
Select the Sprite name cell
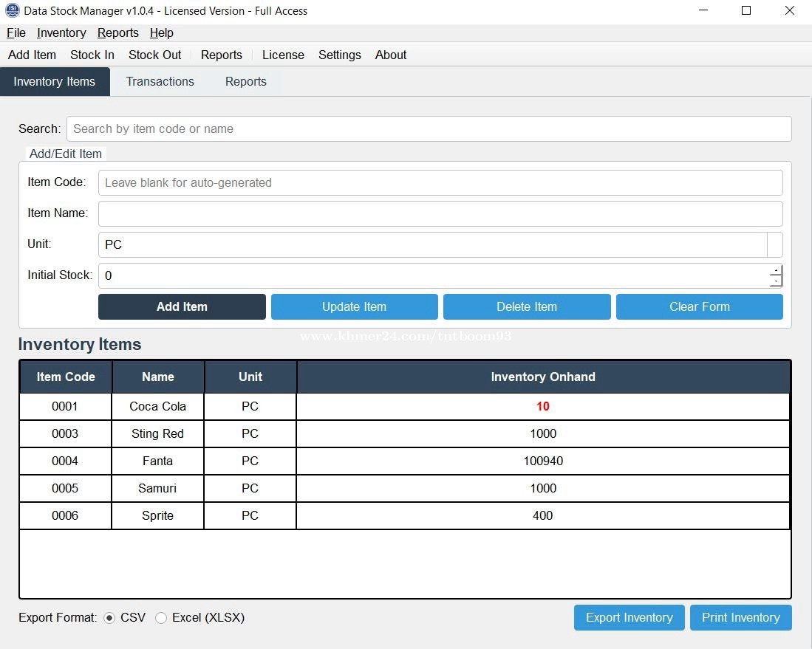pos(158,516)
